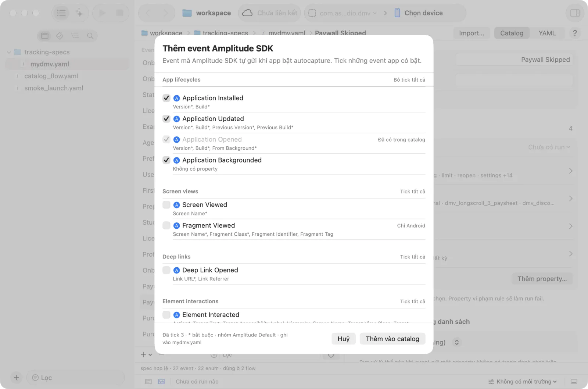Tick the Screen Viewed checkbox
The height and width of the screenshot is (389, 588).
coord(166,205)
